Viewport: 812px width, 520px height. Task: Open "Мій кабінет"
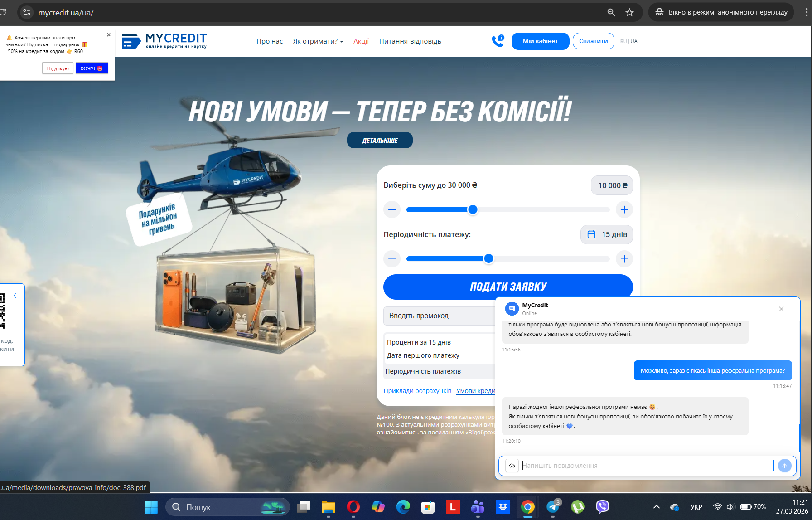coord(540,41)
